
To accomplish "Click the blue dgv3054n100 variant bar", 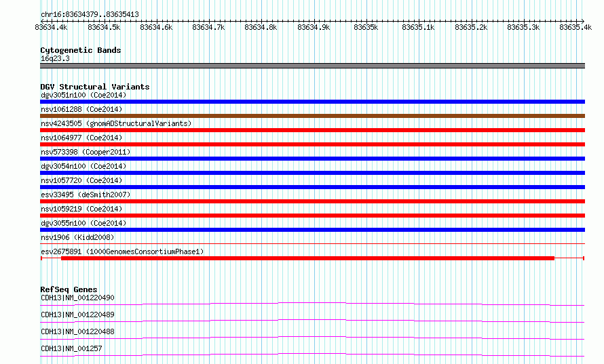I will click(312, 173).
